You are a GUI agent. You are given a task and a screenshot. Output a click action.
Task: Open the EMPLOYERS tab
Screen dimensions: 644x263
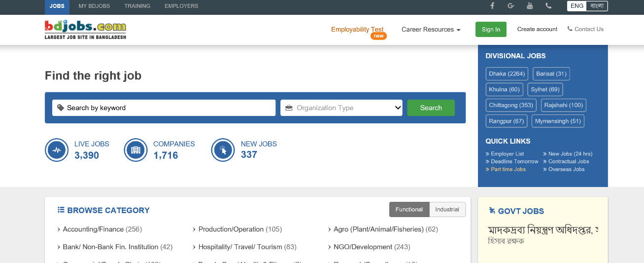[x=181, y=6]
